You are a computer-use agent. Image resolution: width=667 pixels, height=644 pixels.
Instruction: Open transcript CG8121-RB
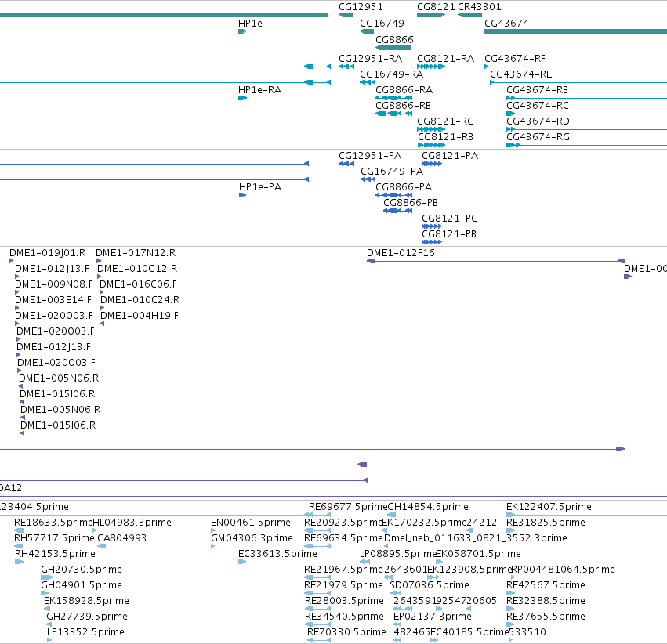[x=445, y=137]
